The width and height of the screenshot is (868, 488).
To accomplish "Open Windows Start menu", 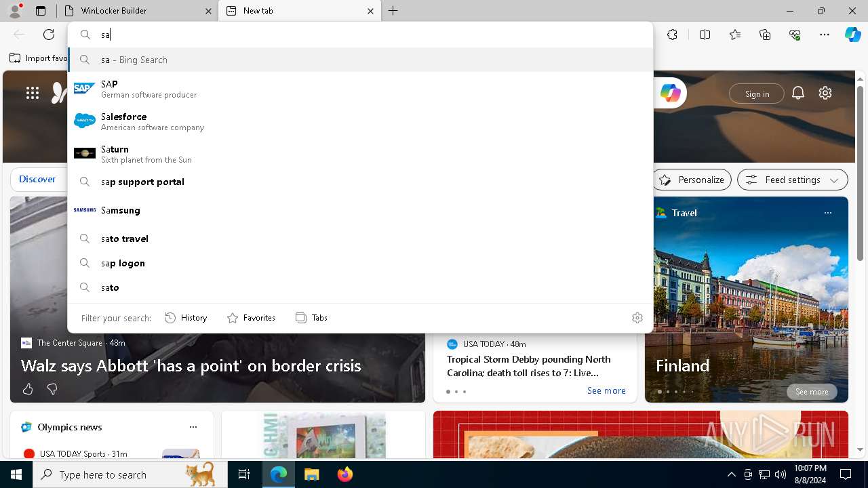I will [16, 474].
